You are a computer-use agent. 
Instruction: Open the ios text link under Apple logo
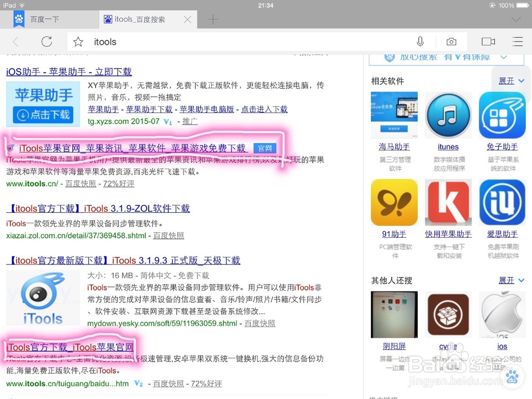tap(502, 346)
